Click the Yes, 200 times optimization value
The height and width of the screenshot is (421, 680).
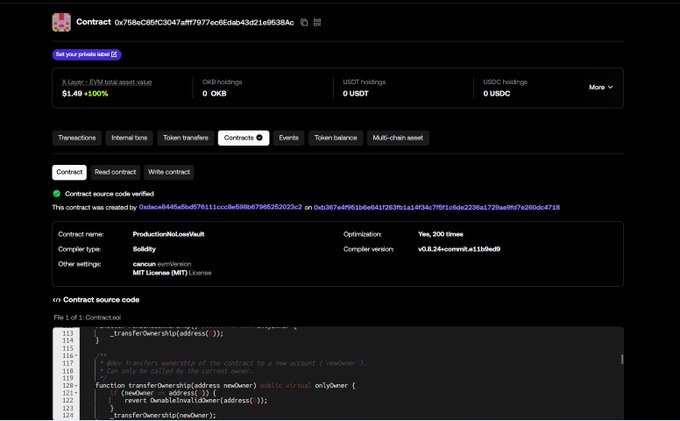click(x=440, y=234)
